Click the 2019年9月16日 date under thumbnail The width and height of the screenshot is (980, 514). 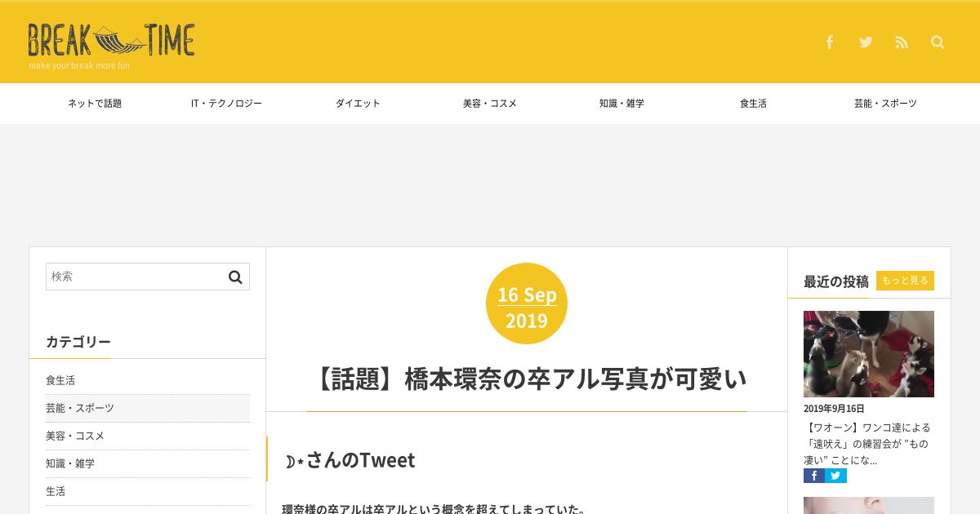834,409
